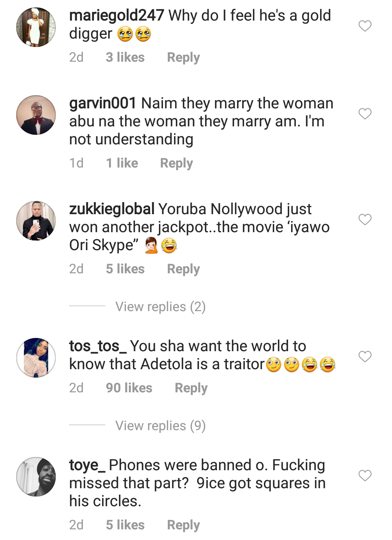Like zukkieglobal's Yoruba Nollywood comment
This screenshot has width=392, height=540.
point(365,220)
